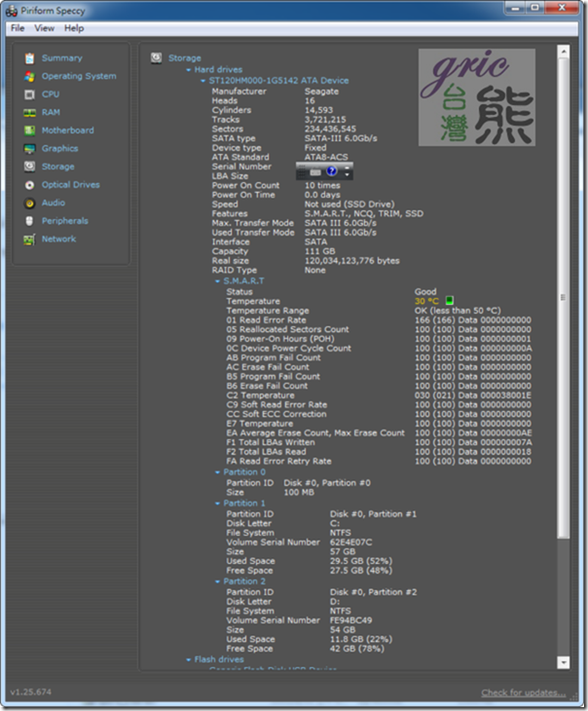Open the CPU page
The width and height of the screenshot is (588, 711).
pyautogui.click(x=51, y=94)
